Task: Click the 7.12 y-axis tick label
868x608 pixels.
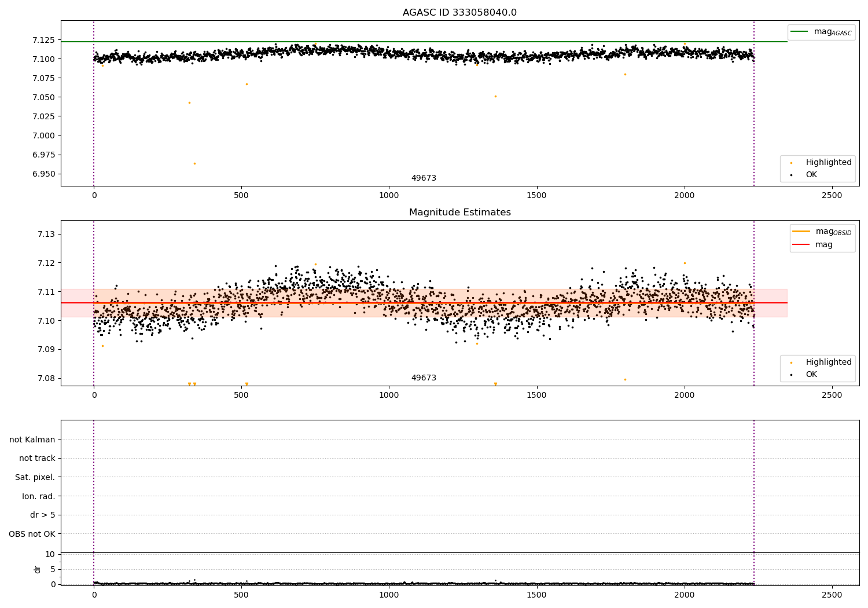Action: (46, 263)
